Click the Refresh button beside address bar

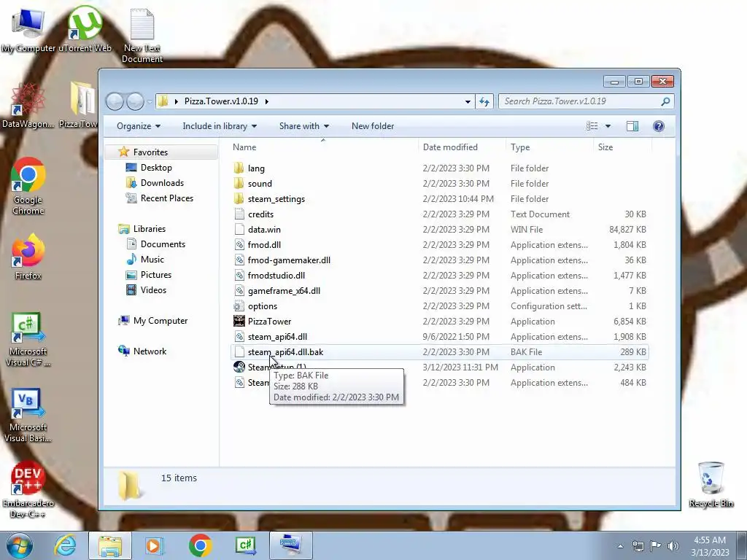tap(484, 101)
